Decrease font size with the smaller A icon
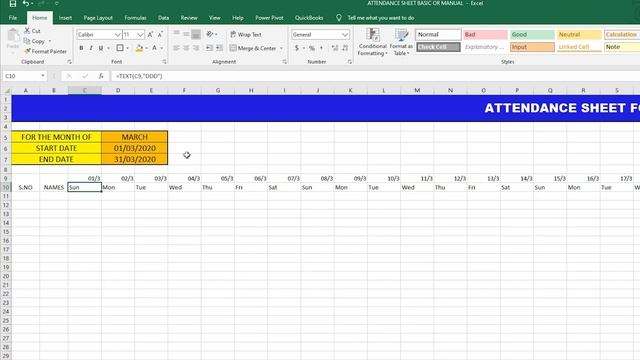 (160, 35)
